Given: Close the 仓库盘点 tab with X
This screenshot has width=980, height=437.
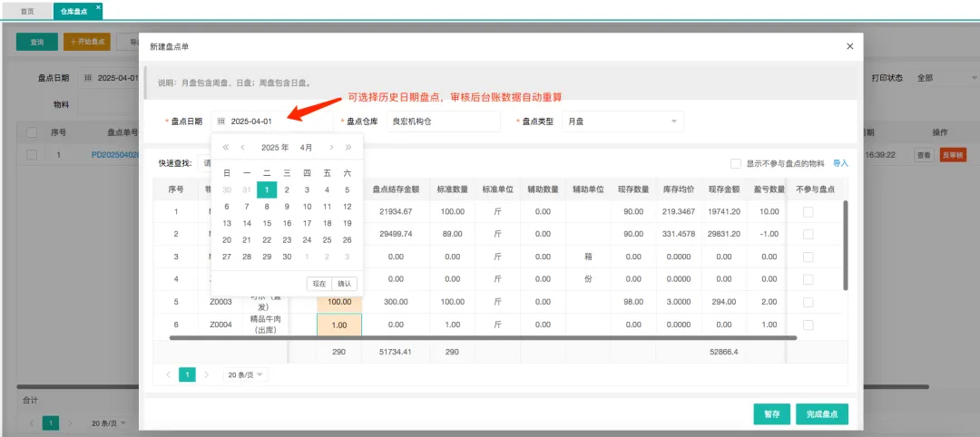Looking at the screenshot, I should pyautogui.click(x=99, y=7).
